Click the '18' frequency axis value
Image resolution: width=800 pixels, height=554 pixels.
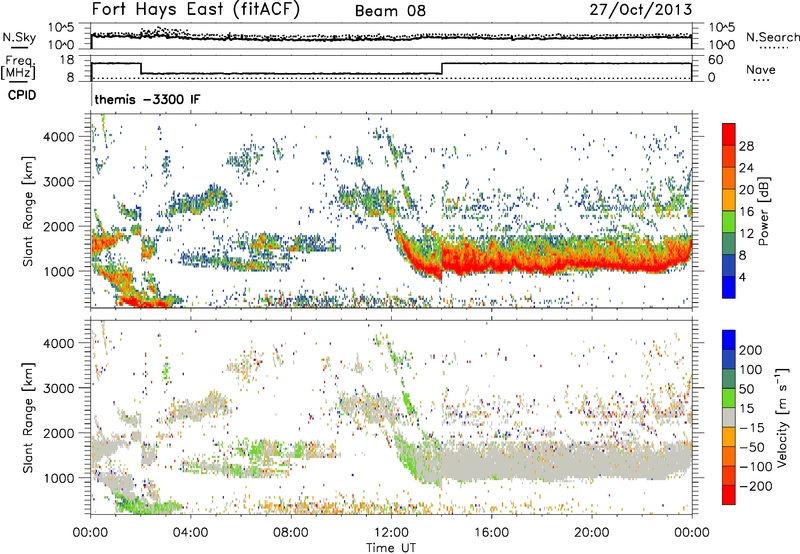pos(66,60)
